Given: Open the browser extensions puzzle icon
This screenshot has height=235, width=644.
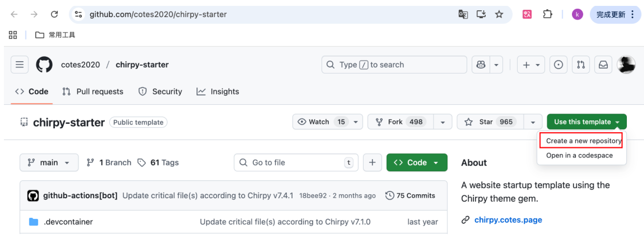Looking at the screenshot, I should coord(547,14).
